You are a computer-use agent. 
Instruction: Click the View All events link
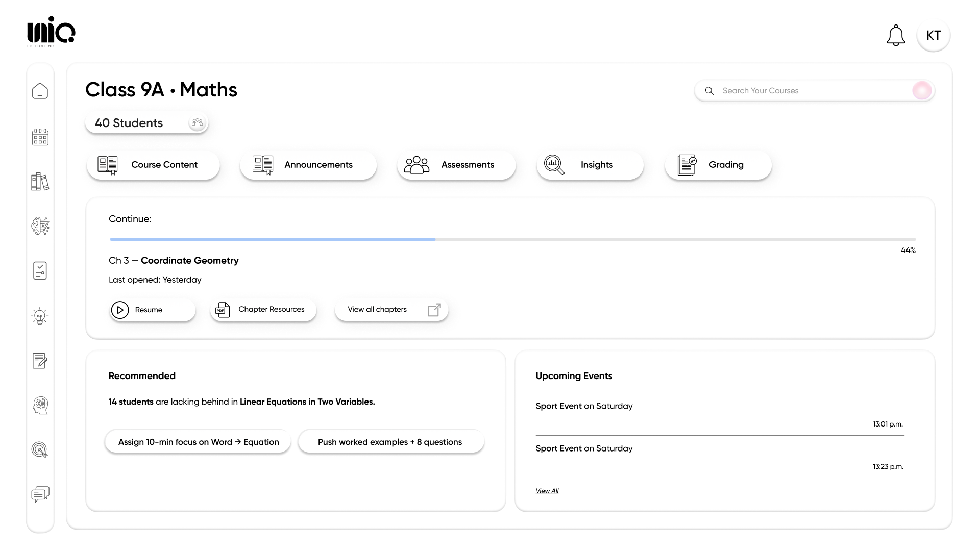coord(547,491)
